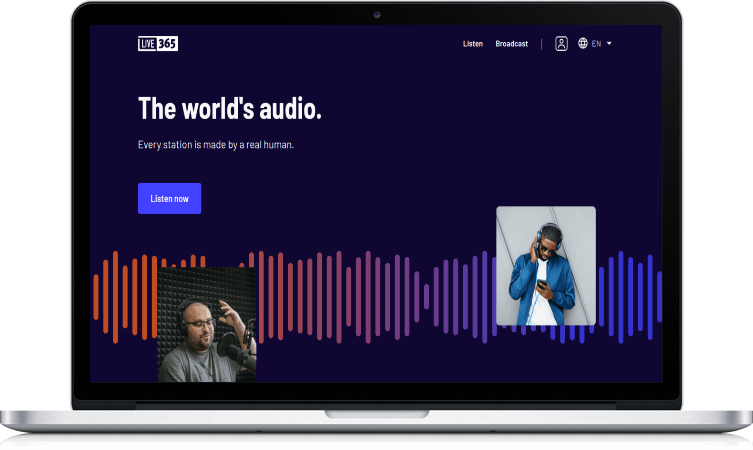Click the vertical divider beside Broadcast
753x450 pixels.
pyautogui.click(x=542, y=44)
